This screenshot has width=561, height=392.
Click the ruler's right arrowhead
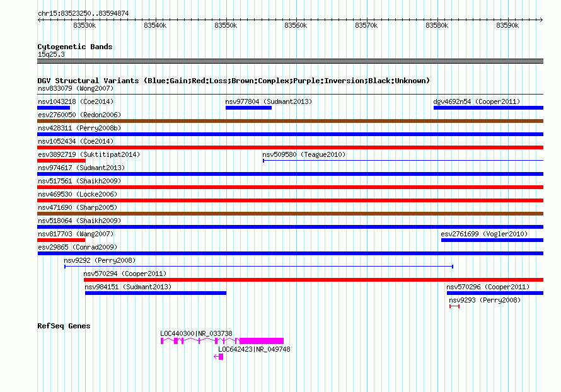(541, 20)
